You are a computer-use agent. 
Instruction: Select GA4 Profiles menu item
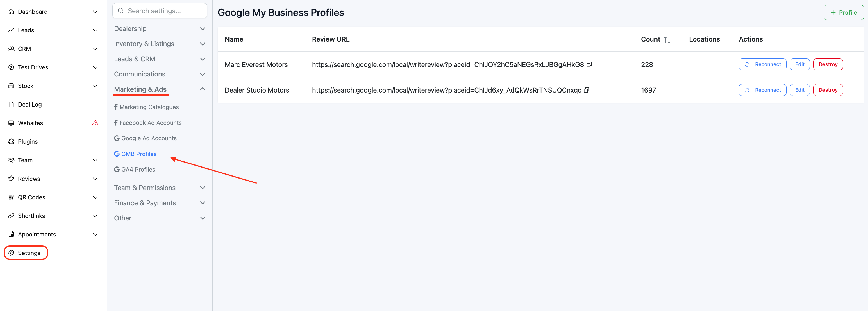click(x=138, y=169)
